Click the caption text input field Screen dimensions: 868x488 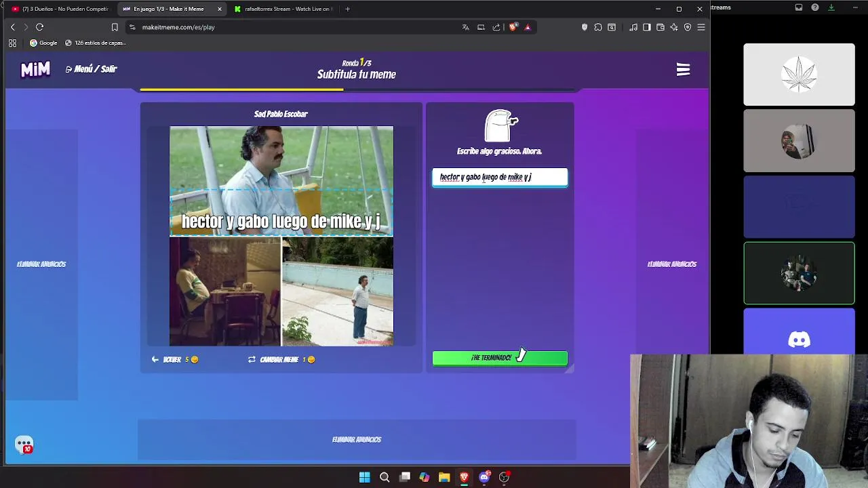[500, 177]
